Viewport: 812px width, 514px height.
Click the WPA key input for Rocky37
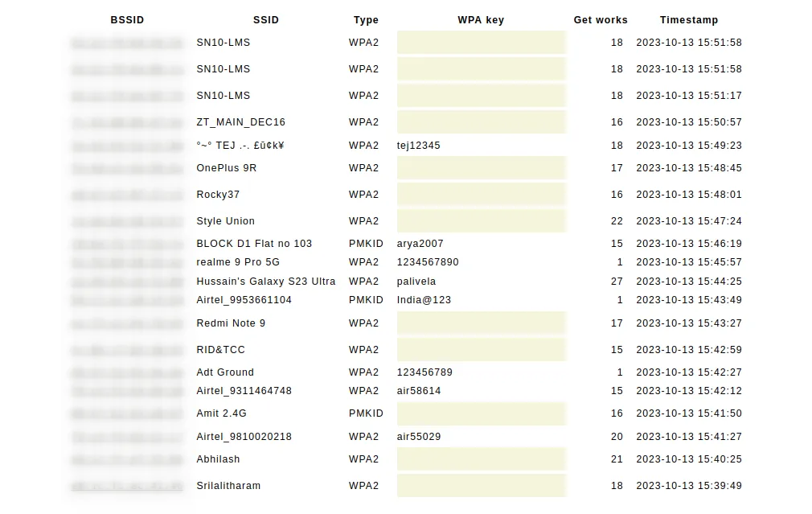[x=481, y=195]
